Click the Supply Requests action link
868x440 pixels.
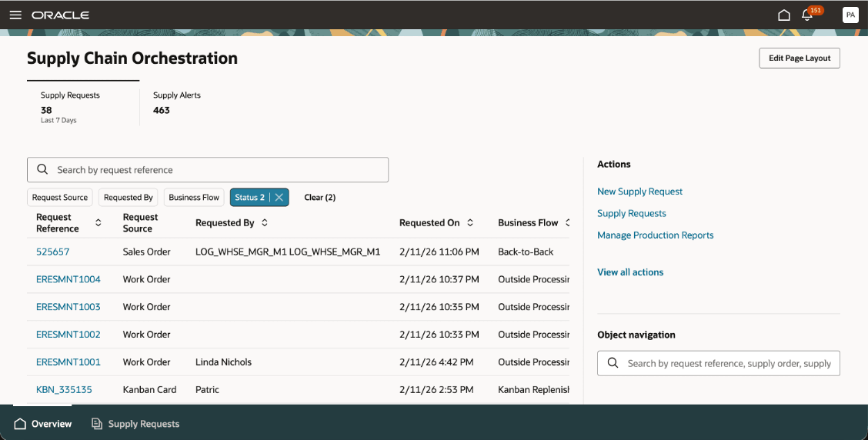(x=632, y=213)
